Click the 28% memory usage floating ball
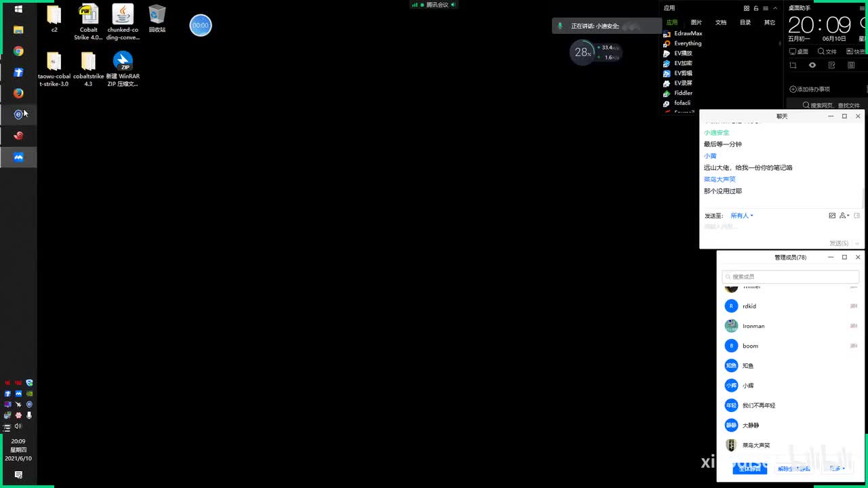Image resolution: width=868 pixels, height=488 pixels. pos(582,52)
